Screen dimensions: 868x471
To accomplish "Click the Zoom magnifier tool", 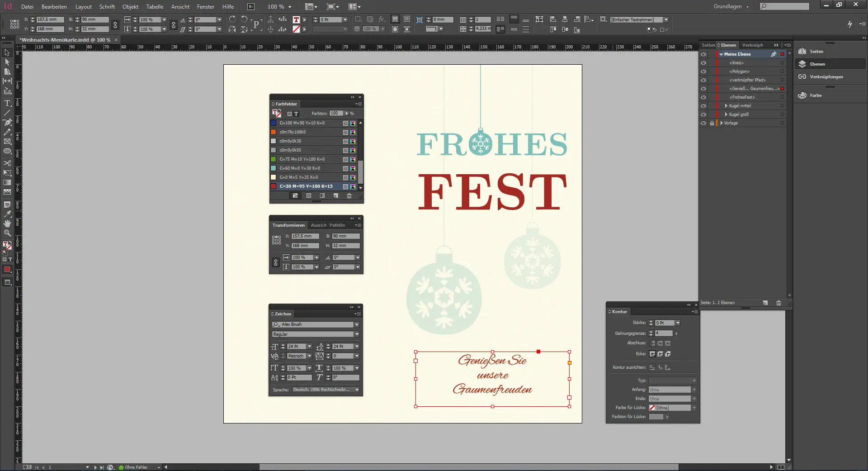I will tap(7, 233).
